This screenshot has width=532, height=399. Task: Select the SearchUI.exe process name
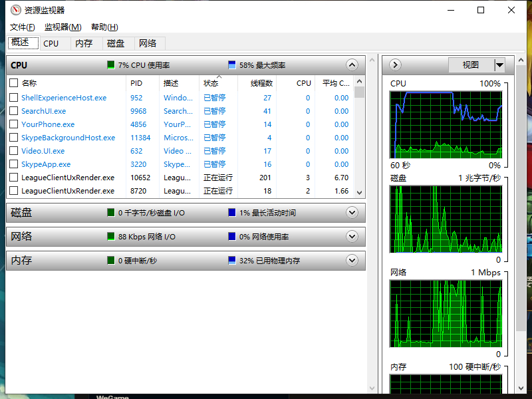point(43,111)
